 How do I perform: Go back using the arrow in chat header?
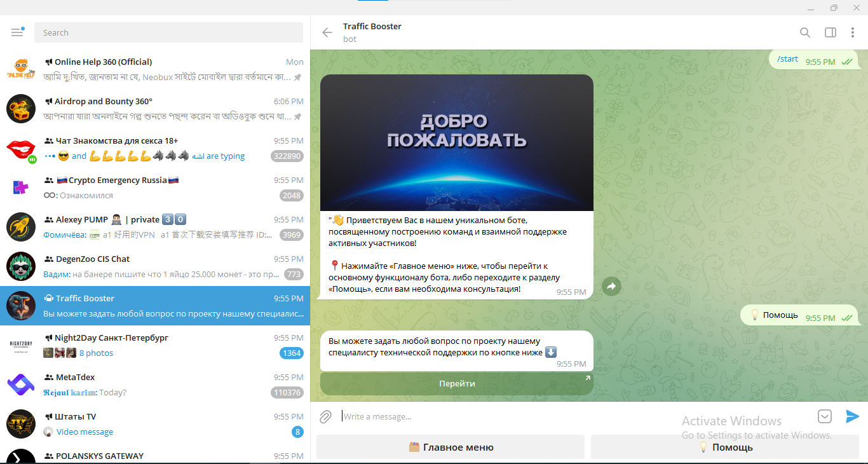327,32
